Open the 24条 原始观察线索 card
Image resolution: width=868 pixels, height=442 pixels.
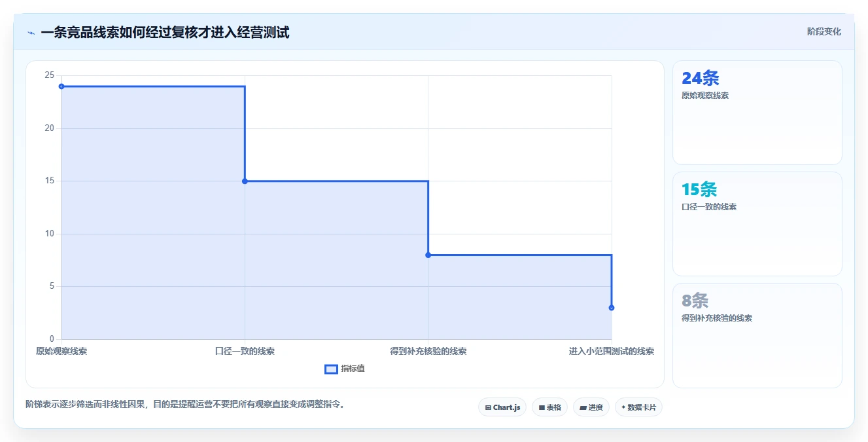(x=757, y=113)
